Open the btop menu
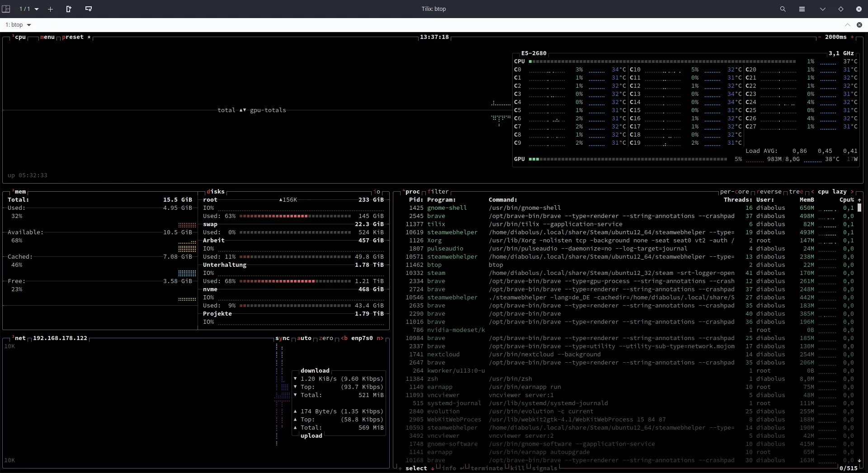 47,37
